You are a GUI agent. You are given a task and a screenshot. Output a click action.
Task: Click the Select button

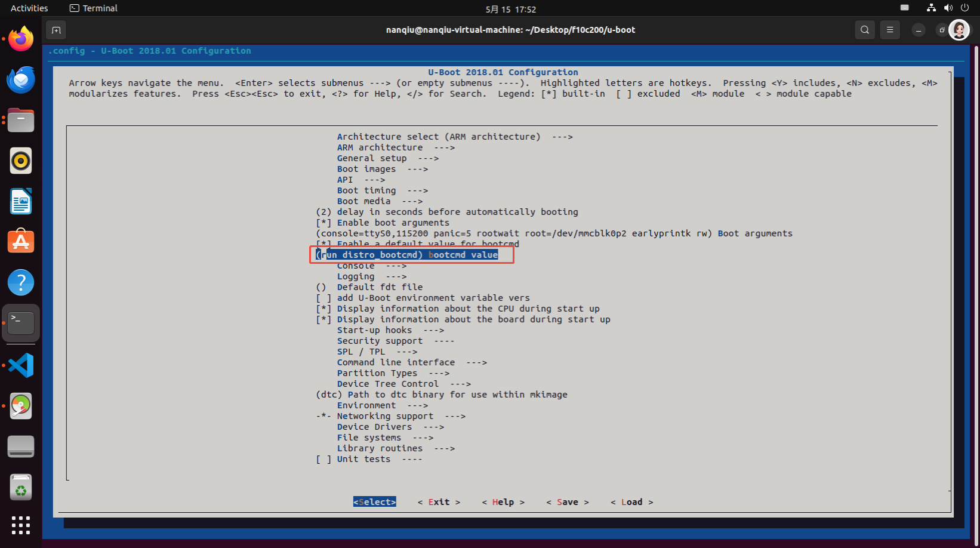(x=374, y=502)
